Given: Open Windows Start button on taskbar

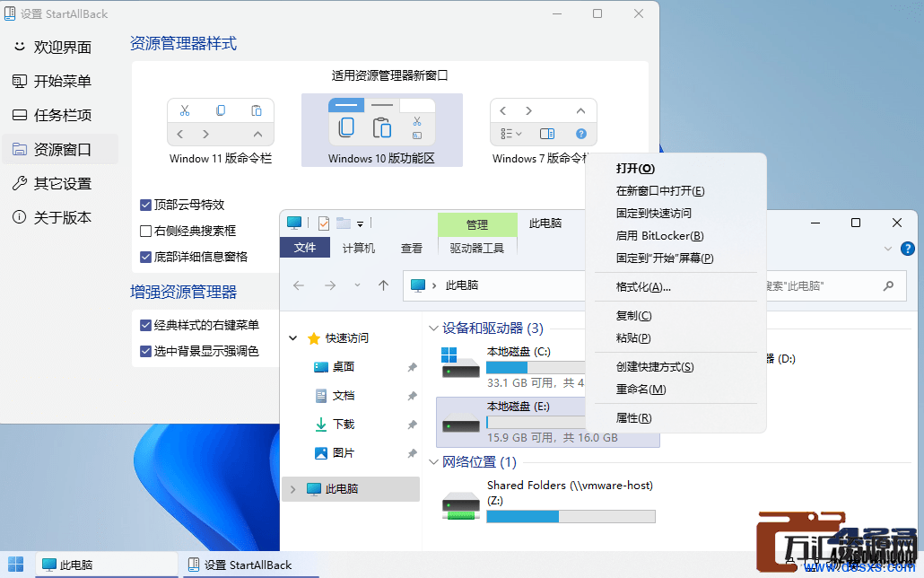Looking at the screenshot, I should click(16, 565).
